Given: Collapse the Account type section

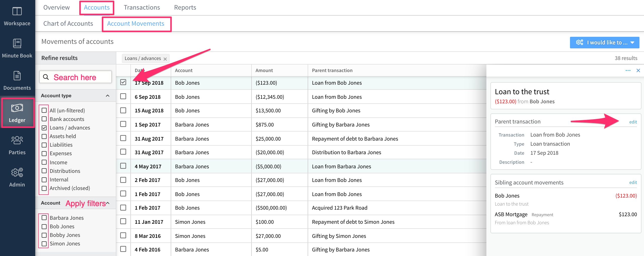Looking at the screenshot, I should click(x=108, y=95).
